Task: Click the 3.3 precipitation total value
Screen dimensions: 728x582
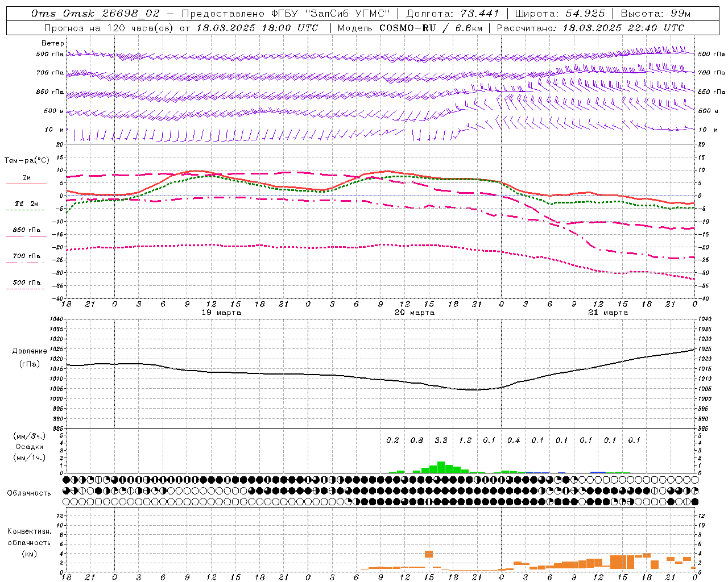Action: [x=441, y=440]
